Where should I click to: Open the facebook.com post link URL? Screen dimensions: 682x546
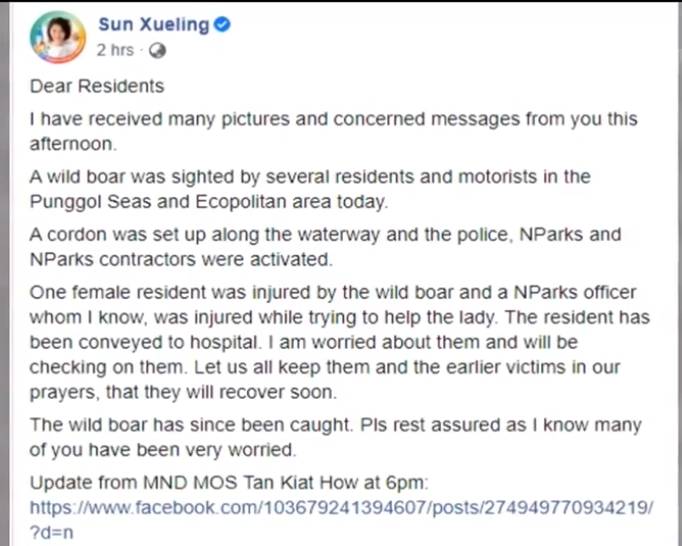(342, 507)
